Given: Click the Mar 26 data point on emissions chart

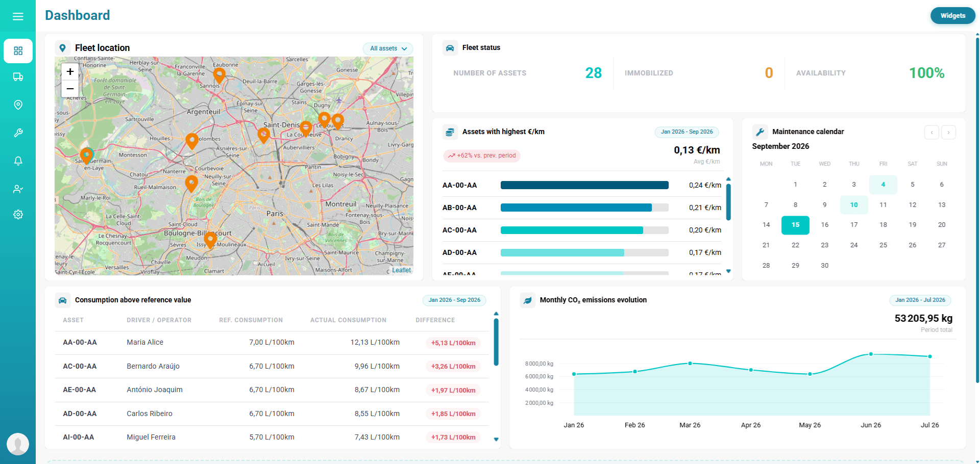Looking at the screenshot, I should coord(690,364).
